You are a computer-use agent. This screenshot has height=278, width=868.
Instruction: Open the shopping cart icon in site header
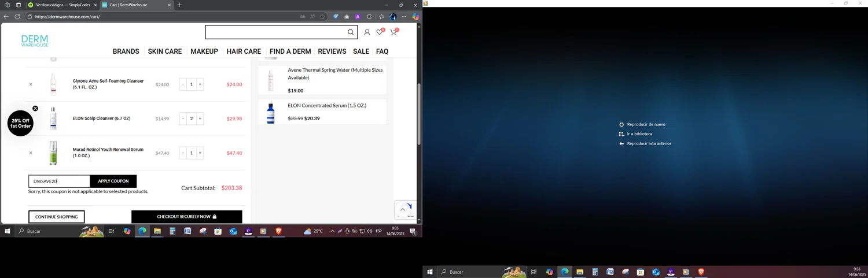click(x=393, y=32)
